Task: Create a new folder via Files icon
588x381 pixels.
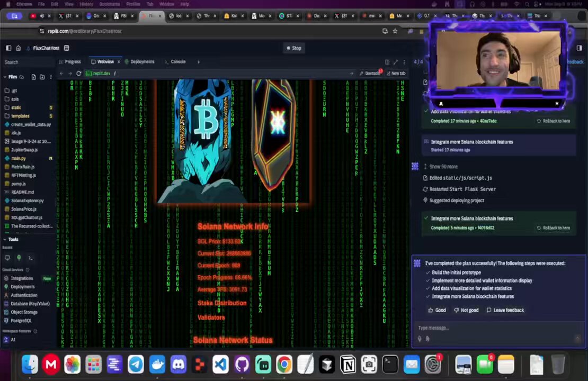Action: pos(42,77)
